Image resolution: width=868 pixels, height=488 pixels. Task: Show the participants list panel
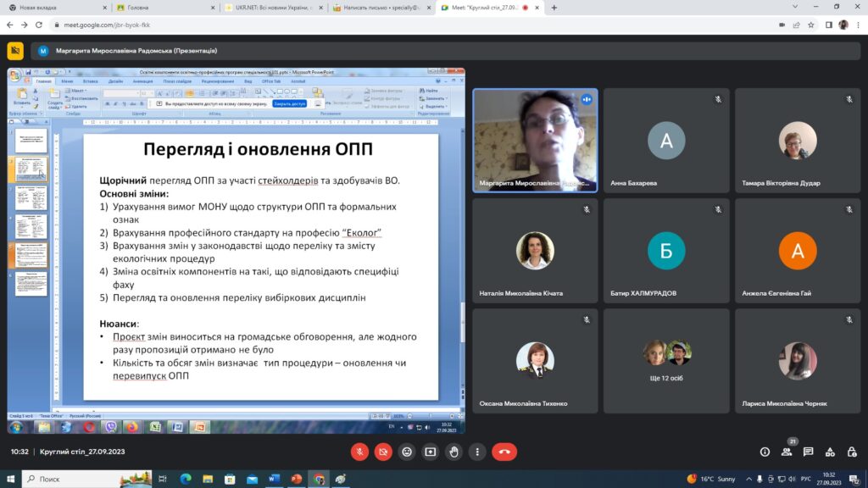pyautogui.click(x=787, y=452)
